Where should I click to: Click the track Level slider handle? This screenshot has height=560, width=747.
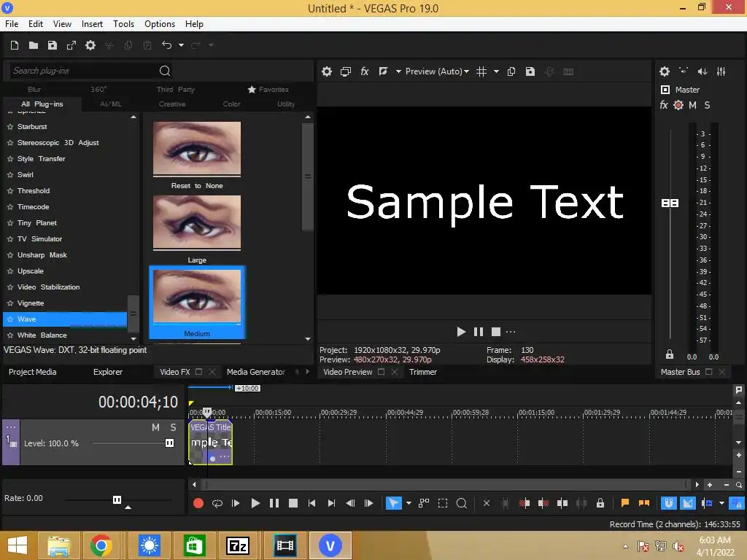tap(169, 443)
